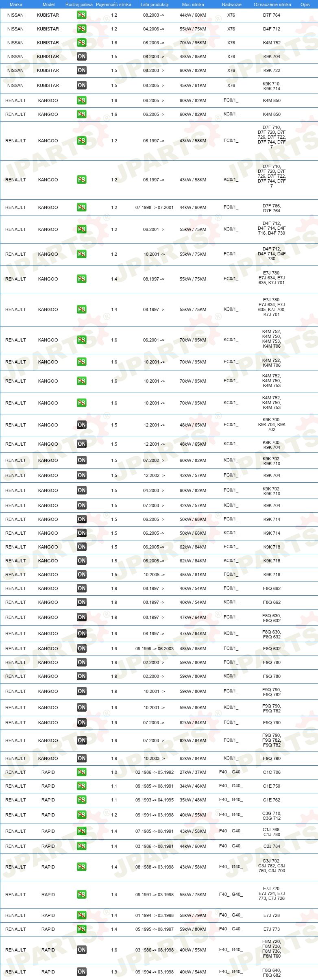Click the 'Nadwozie' column header
This screenshot has height=980, width=318.
[232, 4]
